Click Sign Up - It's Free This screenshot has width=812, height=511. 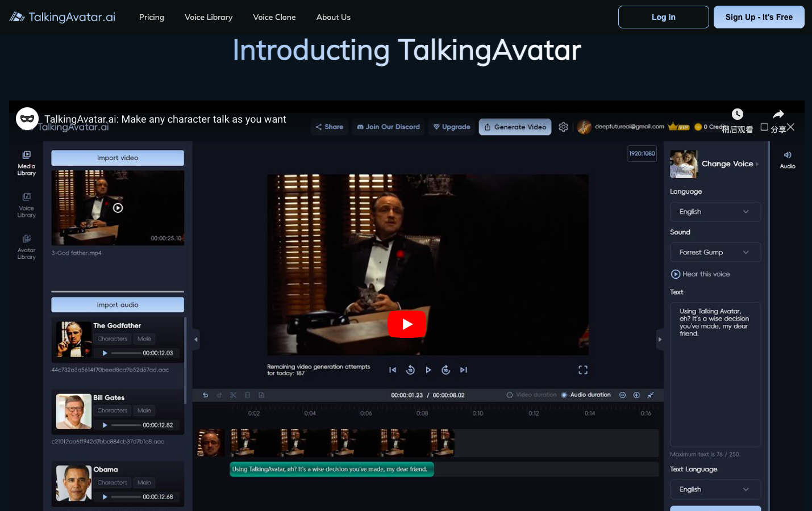tap(759, 17)
